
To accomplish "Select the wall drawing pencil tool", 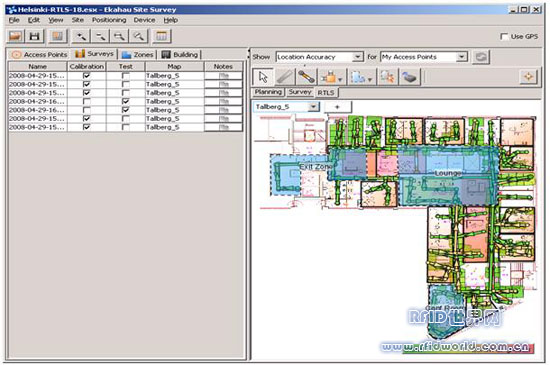I will (284, 77).
